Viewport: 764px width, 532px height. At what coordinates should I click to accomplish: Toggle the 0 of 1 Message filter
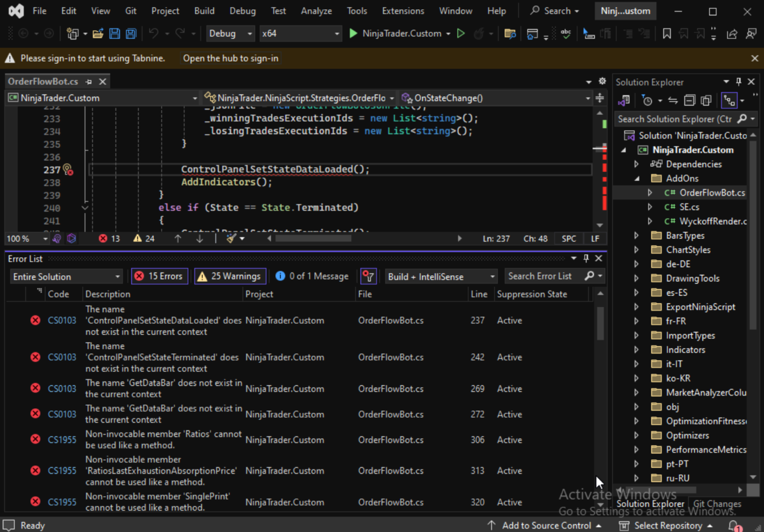(x=312, y=276)
